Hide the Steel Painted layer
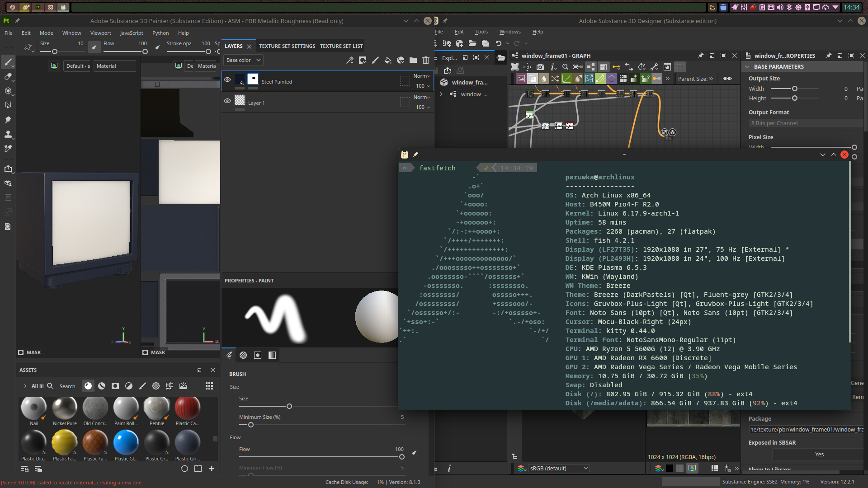Screen dimensions: 868x488 tap(227, 80)
